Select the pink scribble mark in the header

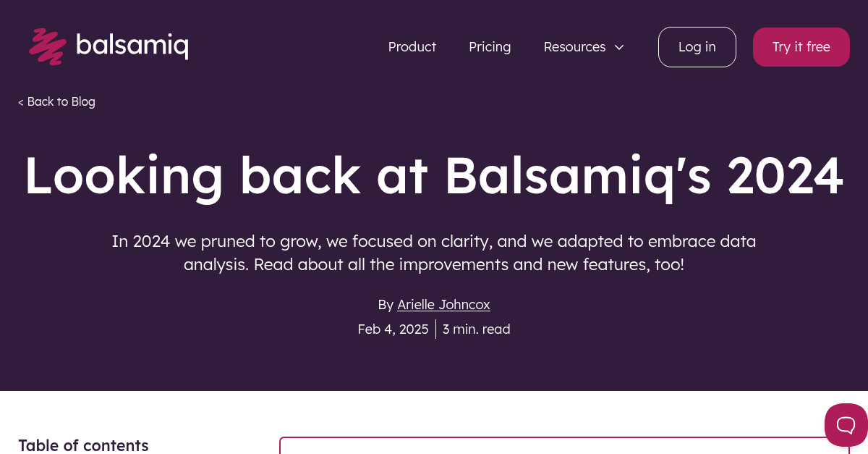click(x=46, y=46)
